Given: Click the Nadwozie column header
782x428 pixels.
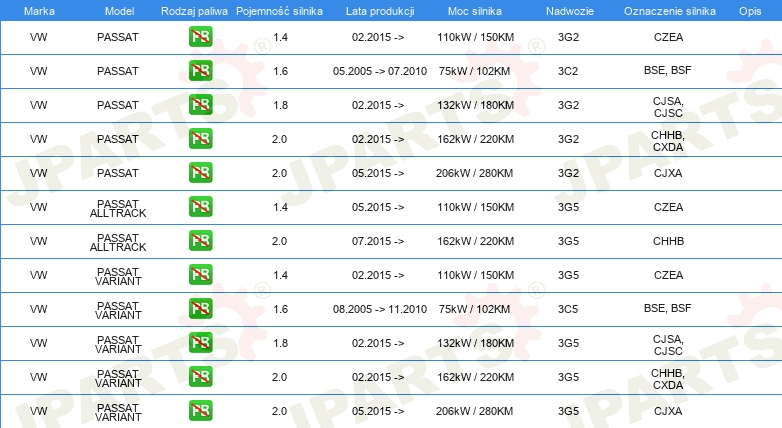Looking at the screenshot, I should pyautogui.click(x=570, y=11).
